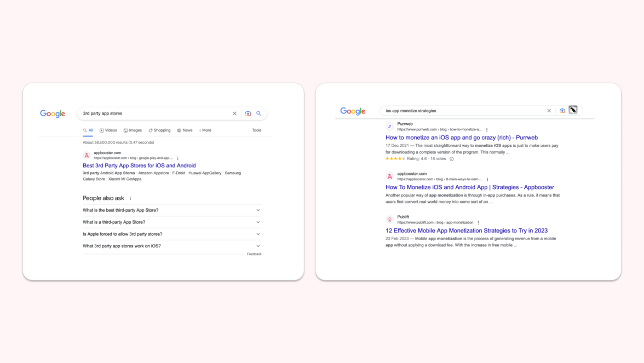
Task: Switch to the Videos tab
Action: (108, 131)
